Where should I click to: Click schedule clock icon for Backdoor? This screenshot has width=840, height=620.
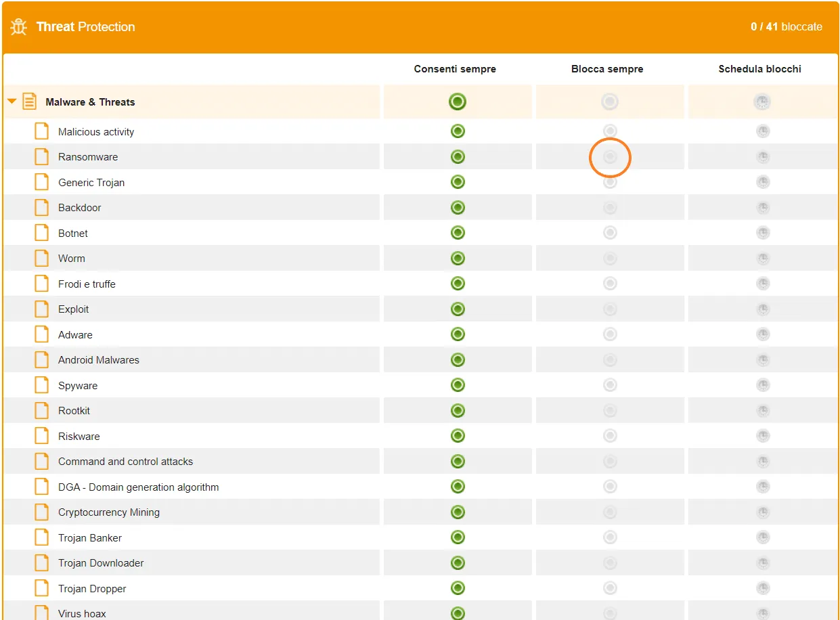(763, 208)
